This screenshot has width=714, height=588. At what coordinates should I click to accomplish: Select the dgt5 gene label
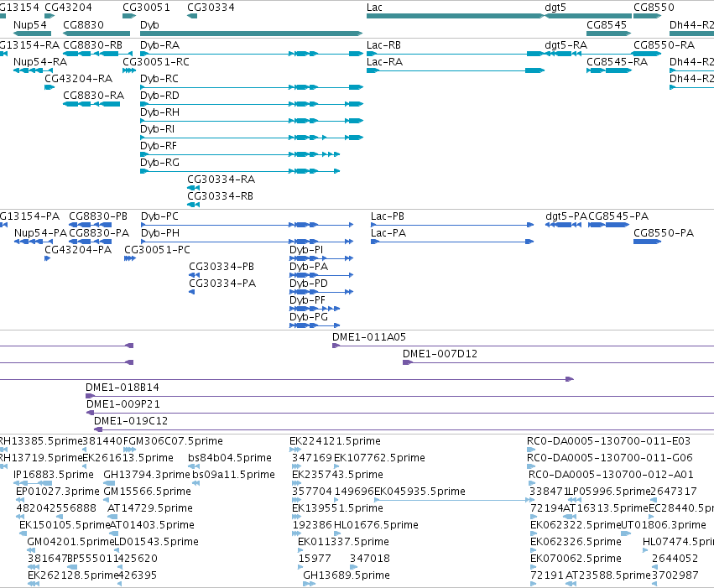pyautogui.click(x=555, y=8)
